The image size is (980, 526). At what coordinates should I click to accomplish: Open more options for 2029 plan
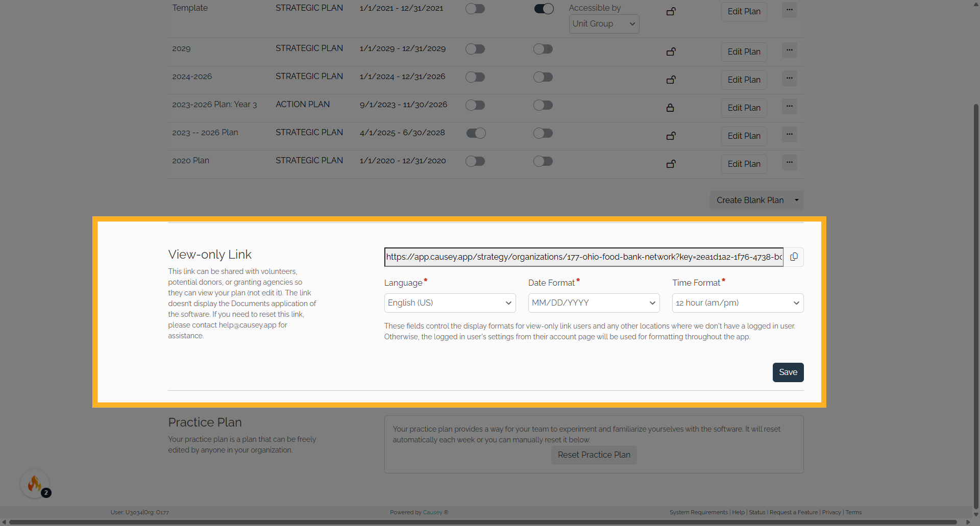pyautogui.click(x=789, y=50)
